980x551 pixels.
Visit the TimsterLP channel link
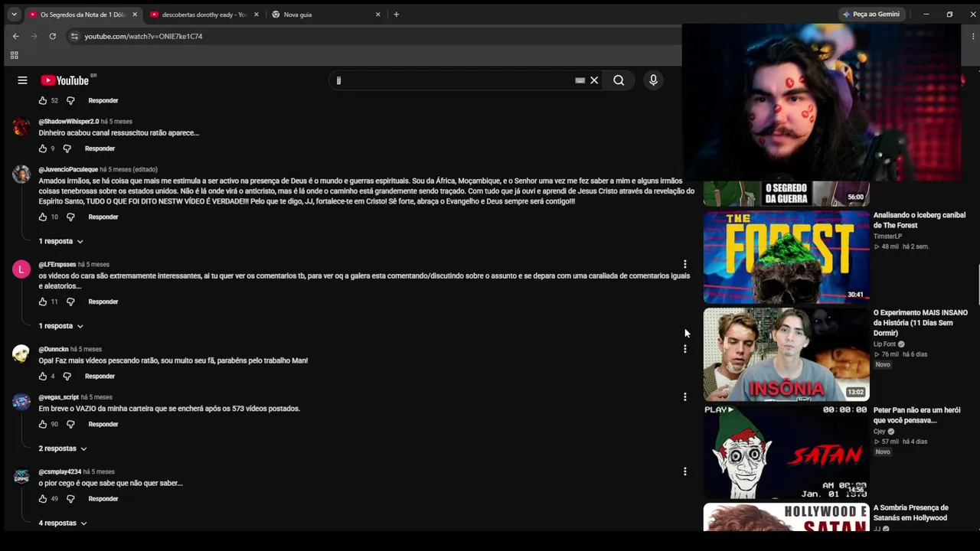[888, 236]
